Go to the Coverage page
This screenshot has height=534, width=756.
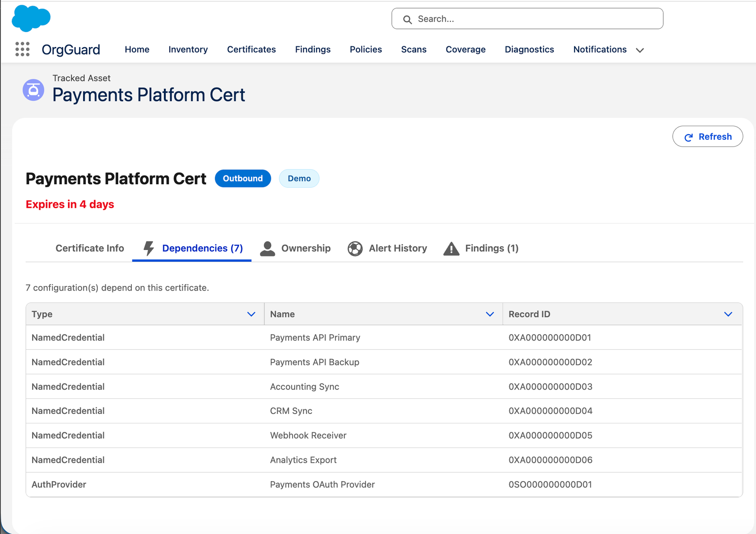[466, 50]
